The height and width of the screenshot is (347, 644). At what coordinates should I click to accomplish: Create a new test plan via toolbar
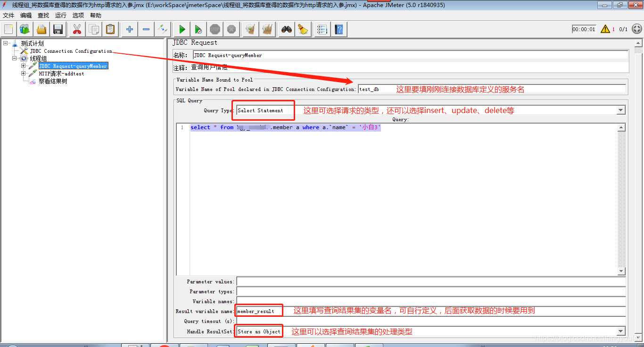coord(8,29)
